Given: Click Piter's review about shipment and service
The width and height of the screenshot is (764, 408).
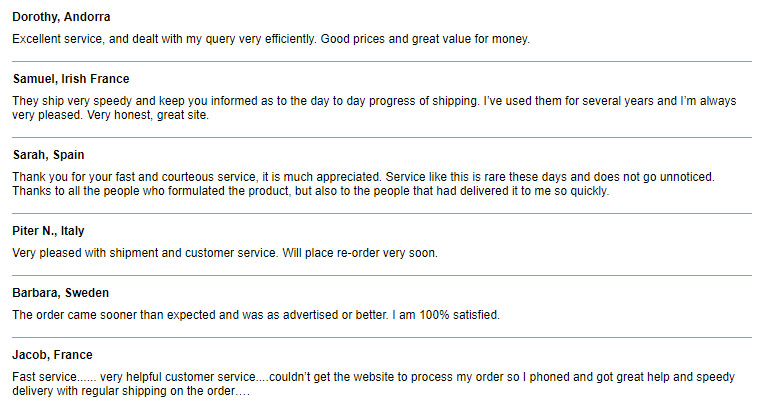Looking at the screenshot, I should click(x=140, y=253).
